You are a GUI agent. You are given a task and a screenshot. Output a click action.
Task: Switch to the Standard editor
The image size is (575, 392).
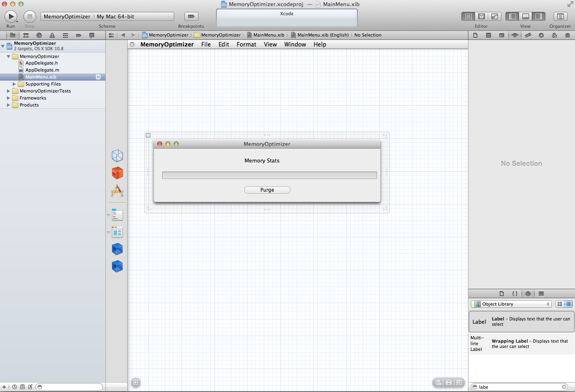[468, 16]
